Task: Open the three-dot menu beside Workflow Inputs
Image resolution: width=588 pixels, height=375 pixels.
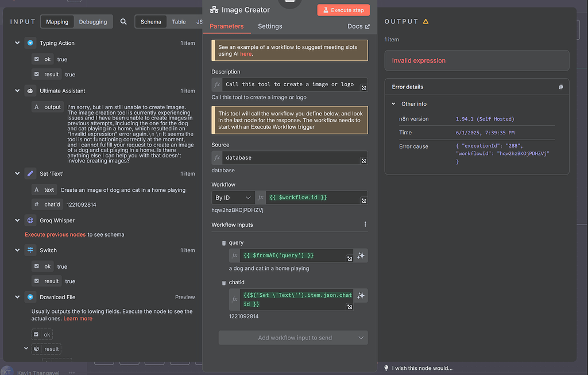Action: pos(365,224)
